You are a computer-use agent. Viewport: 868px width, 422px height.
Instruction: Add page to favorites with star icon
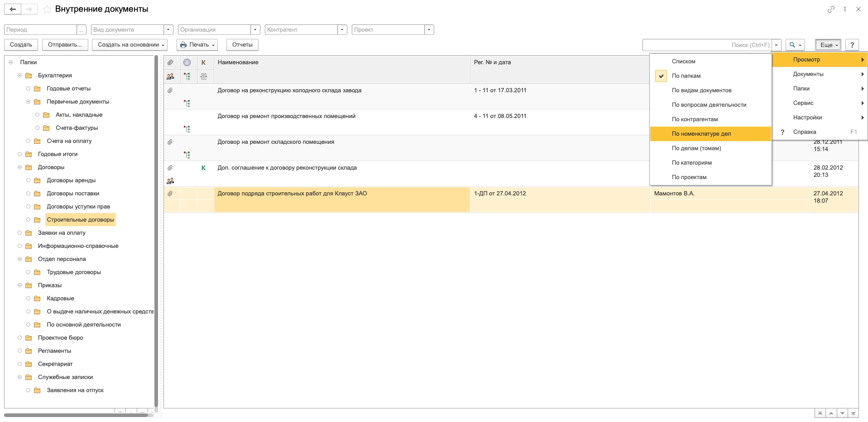(47, 9)
